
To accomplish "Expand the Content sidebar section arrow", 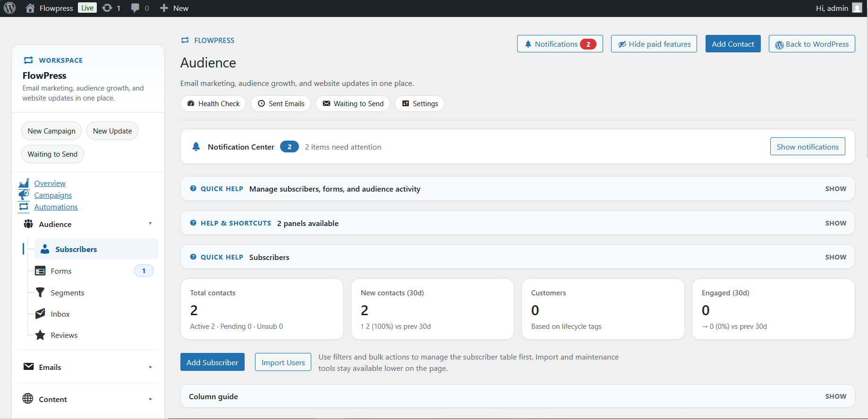I will pyautogui.click(x=150, y=399).
